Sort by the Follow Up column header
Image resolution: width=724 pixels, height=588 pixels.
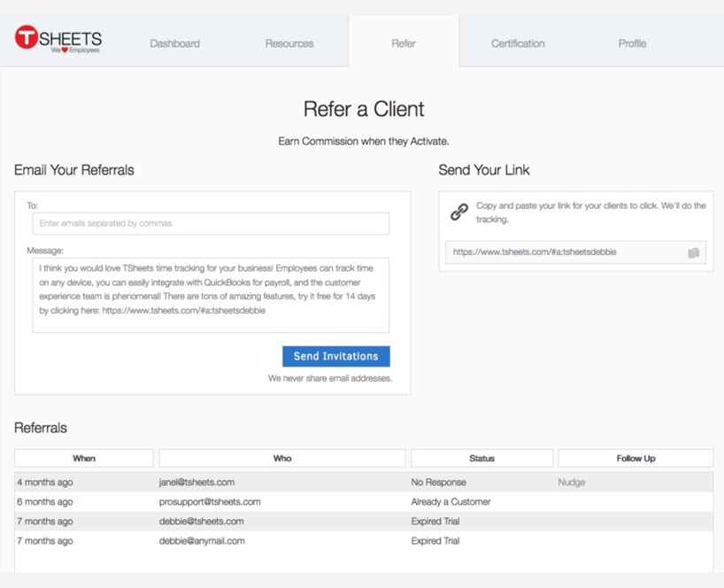[635, 458]
